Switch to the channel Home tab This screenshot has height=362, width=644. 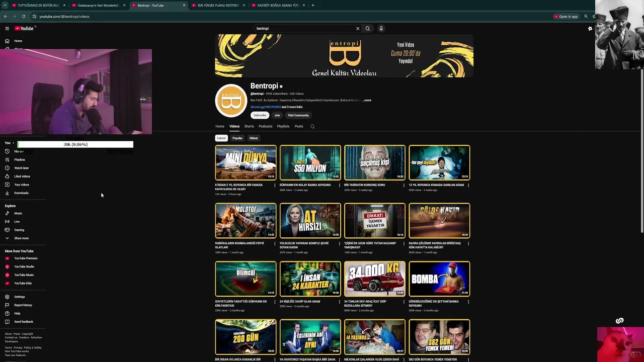[x=220, y=127]
